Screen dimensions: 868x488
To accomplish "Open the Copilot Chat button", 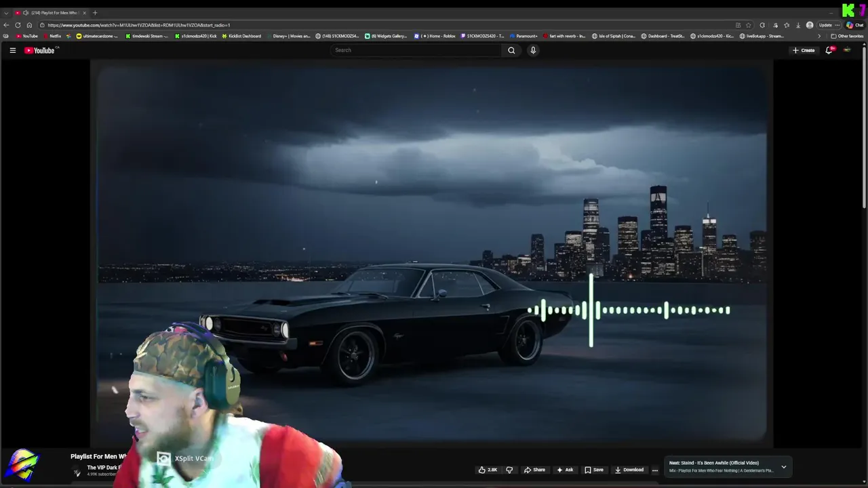I will (854, 25).
